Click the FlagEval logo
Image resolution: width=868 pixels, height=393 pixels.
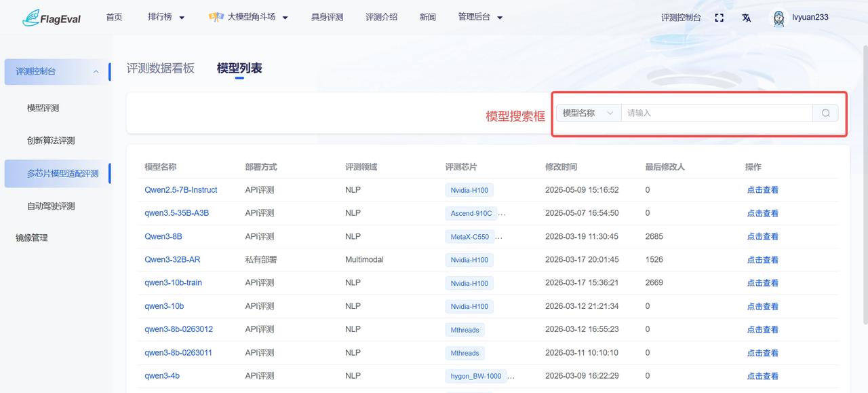click(52, 18)
